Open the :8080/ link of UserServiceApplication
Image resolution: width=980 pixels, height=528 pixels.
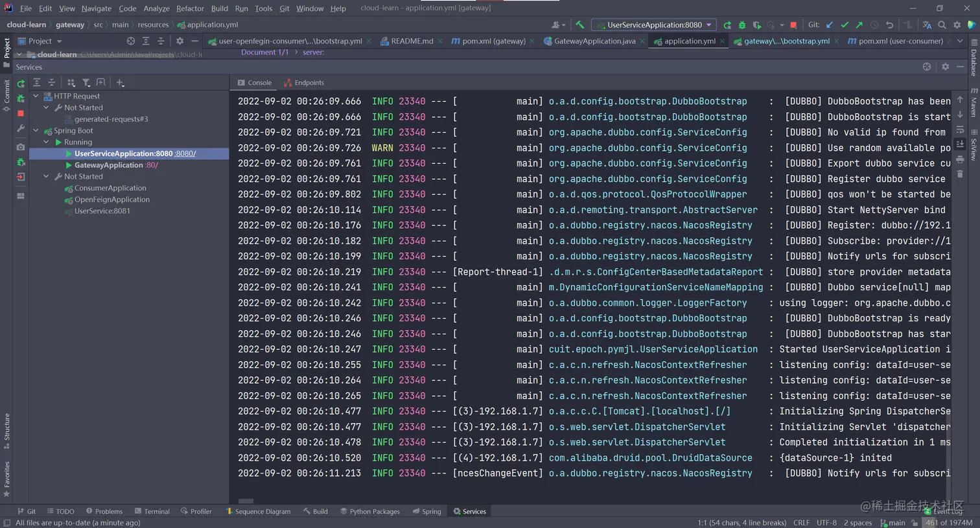[185, 154]
